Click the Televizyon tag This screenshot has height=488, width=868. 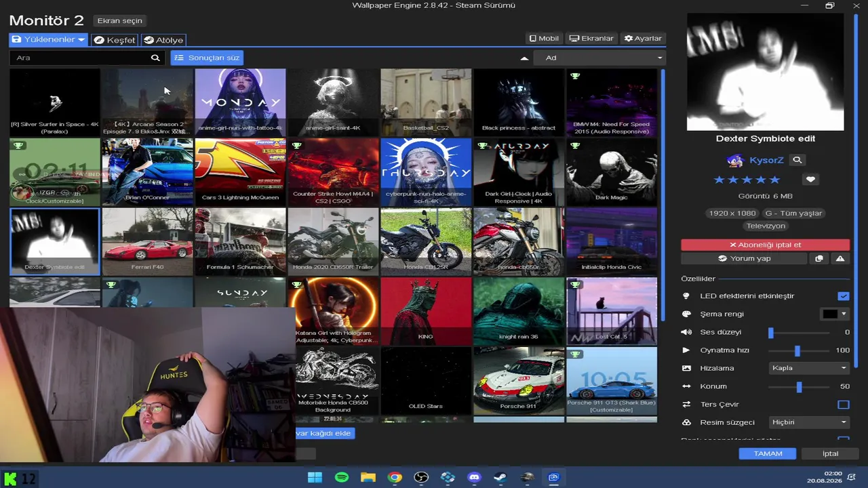coord(766,226)
